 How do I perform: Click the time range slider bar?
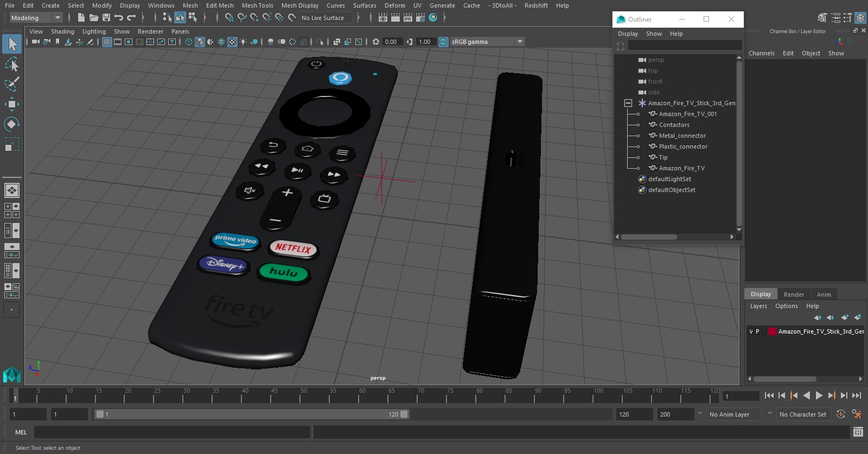252,414
